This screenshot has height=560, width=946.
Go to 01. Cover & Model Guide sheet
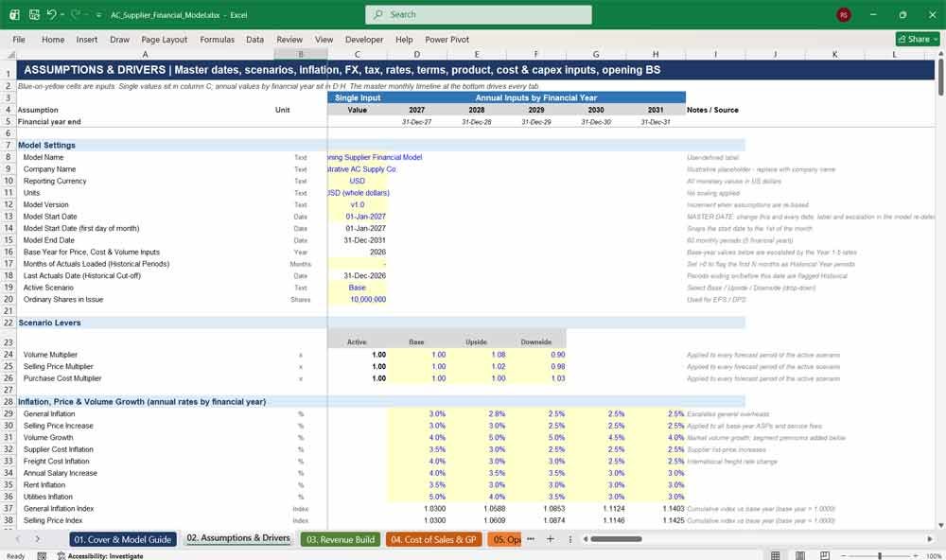pos(122,539)
